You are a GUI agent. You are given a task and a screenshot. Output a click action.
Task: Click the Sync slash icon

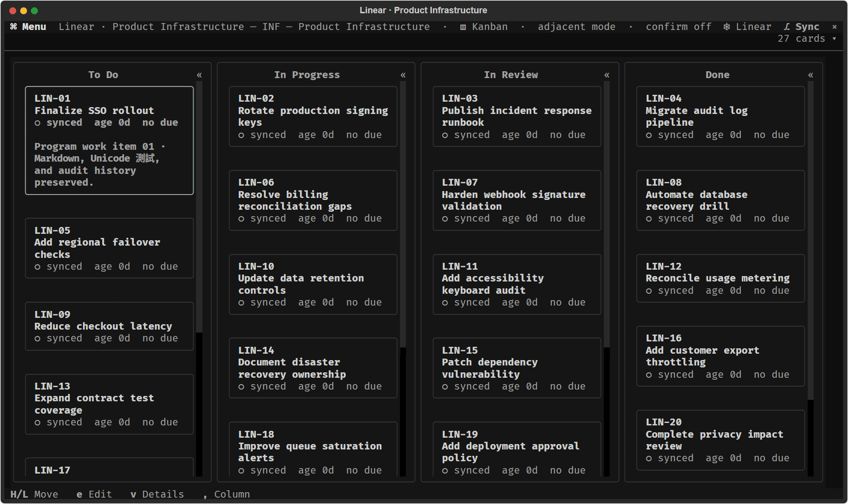click(x=787, y=27)
